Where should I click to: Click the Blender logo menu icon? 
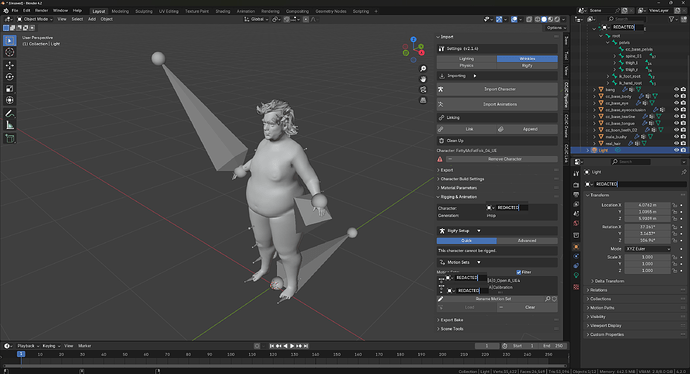6,11
